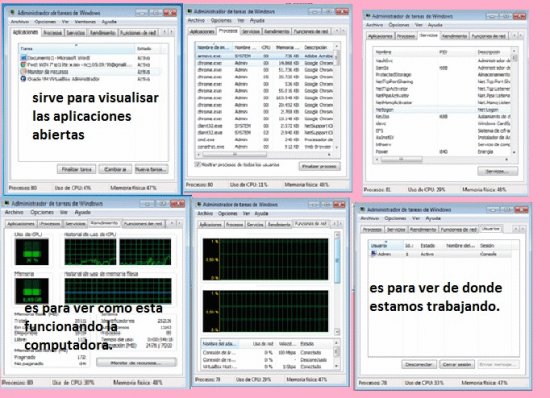
Task: Click the Memoria gauge in Rendimiento window
Action: (32, 291)
